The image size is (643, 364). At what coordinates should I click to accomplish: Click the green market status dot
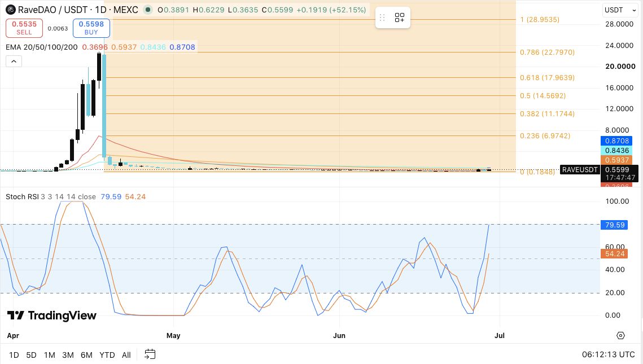point(148,10)
